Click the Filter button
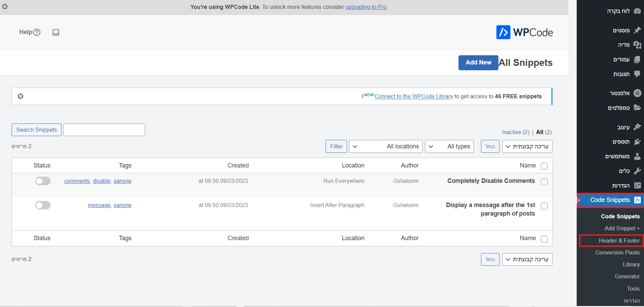This screenshot has height=307, width=644. pyautogui.click(x=336, y=146)
